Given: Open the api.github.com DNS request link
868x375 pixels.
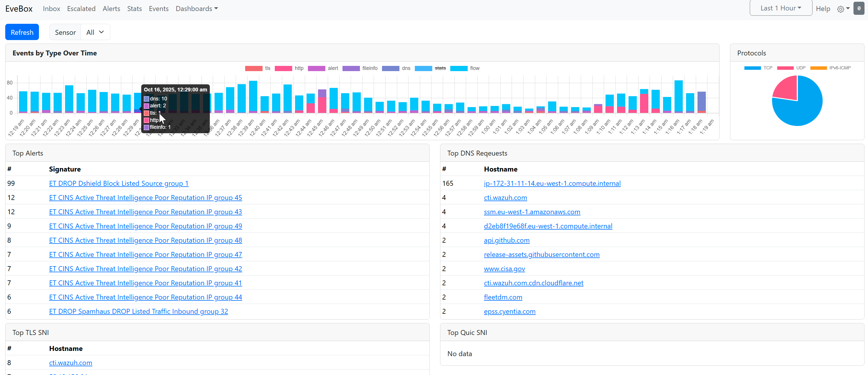Looking at the screenshot, I should click(x=506, y=240).
